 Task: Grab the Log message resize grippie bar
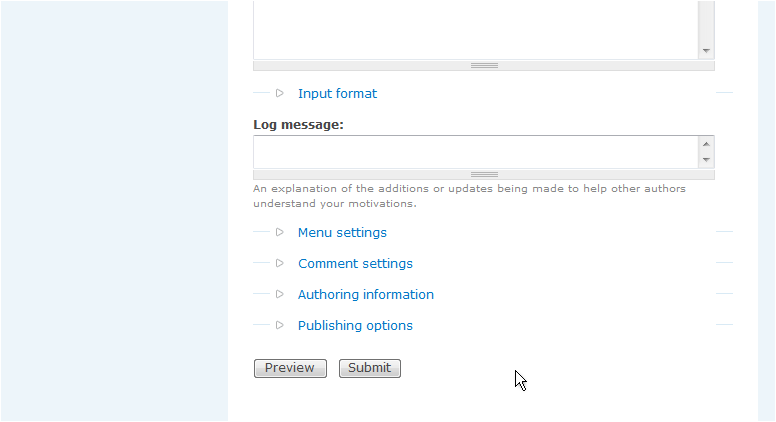(484, 175)
